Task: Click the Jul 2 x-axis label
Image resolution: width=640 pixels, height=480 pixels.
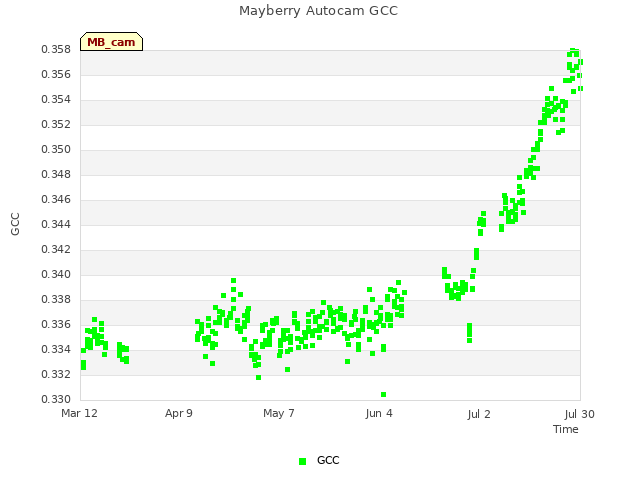Action: coord(479,414)
